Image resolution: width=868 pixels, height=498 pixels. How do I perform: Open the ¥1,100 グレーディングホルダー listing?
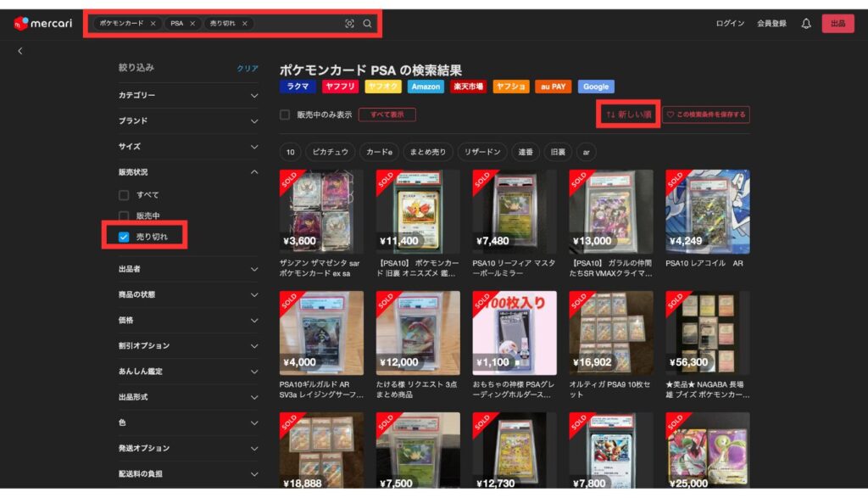[x=515, y=333]
